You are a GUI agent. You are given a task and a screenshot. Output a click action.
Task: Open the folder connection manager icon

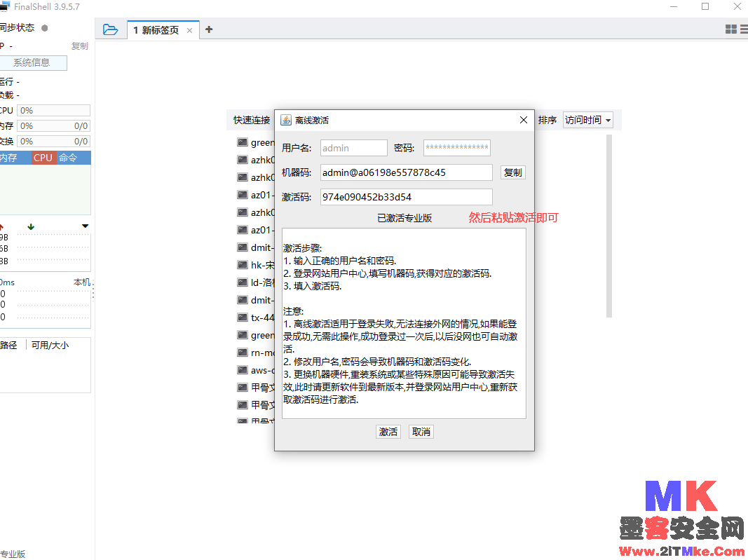110,29
